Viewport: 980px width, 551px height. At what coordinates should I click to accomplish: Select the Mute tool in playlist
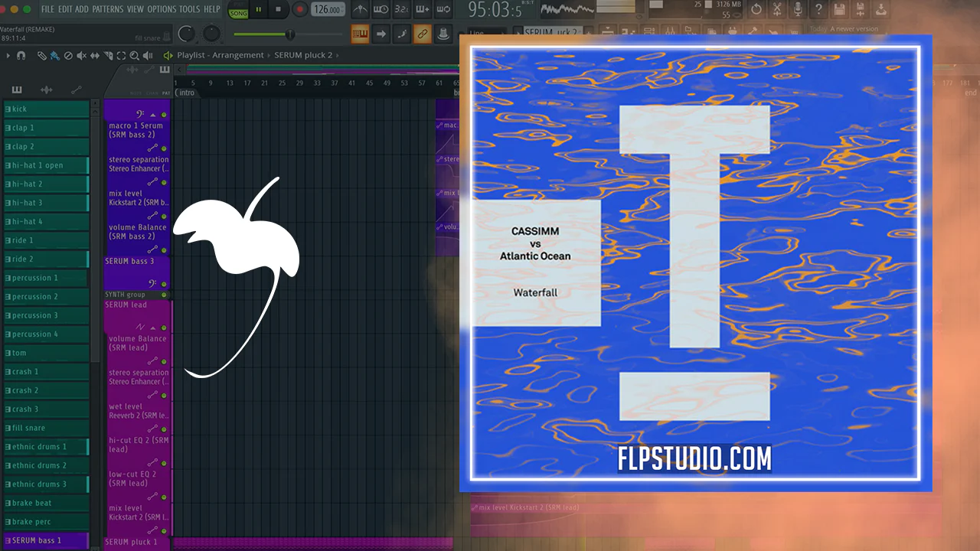point(82,55)
